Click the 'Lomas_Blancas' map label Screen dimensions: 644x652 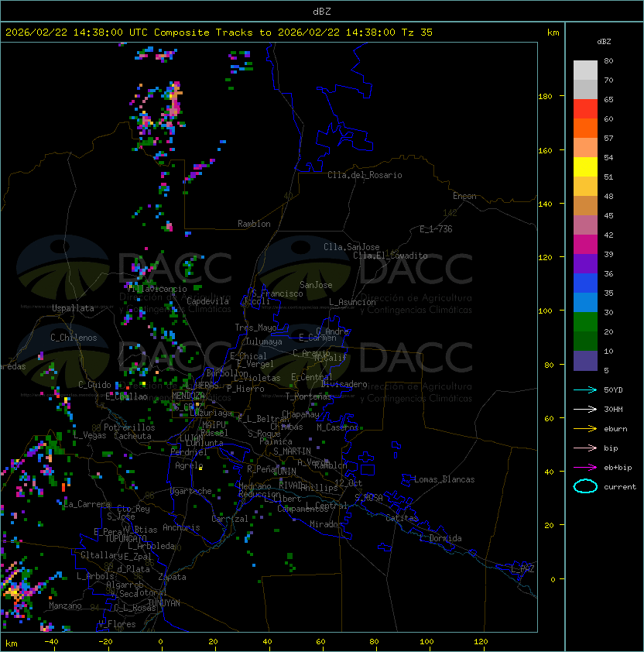point(444,479)
